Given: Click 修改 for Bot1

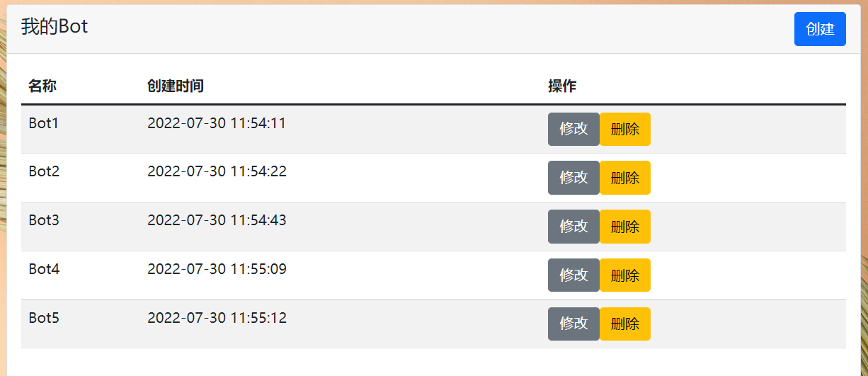Looking at the screenshot, I should (x=573, y=129).
